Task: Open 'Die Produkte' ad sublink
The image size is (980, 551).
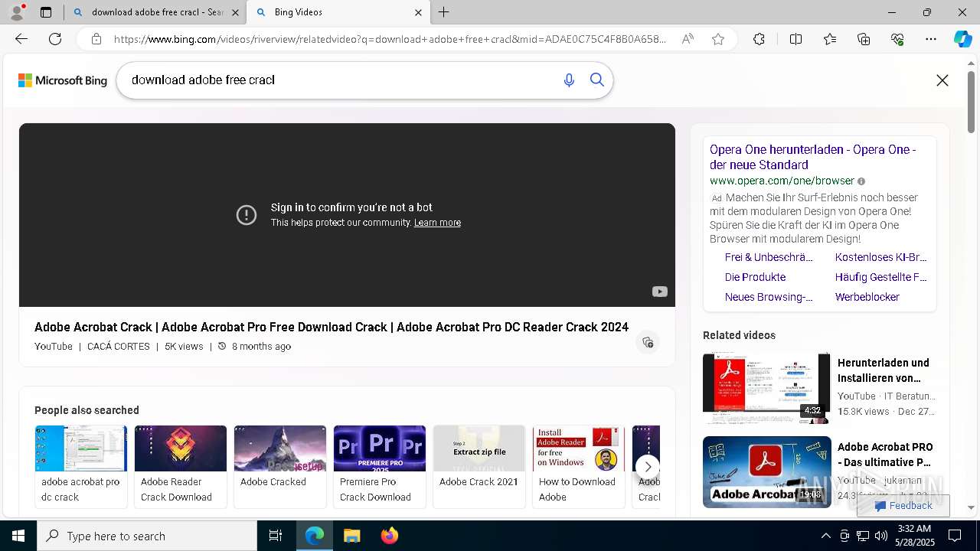Action: tap(755, 277)
